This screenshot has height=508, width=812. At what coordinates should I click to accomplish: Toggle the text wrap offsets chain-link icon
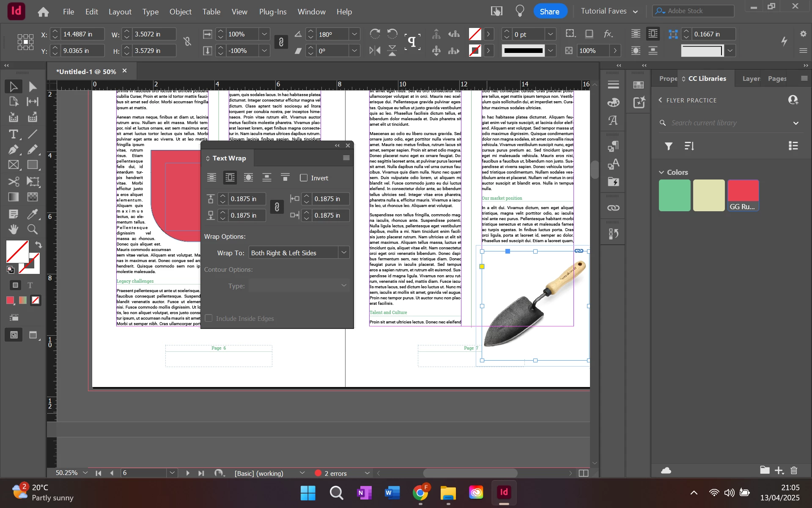277,207
